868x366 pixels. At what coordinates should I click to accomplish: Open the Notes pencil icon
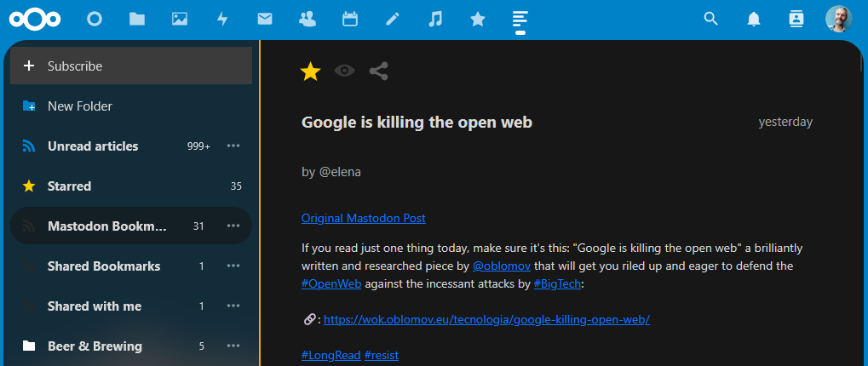(x=393, y=20)
